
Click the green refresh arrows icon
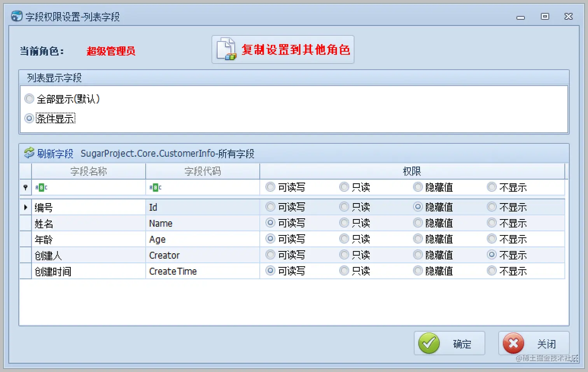point(29,153)
